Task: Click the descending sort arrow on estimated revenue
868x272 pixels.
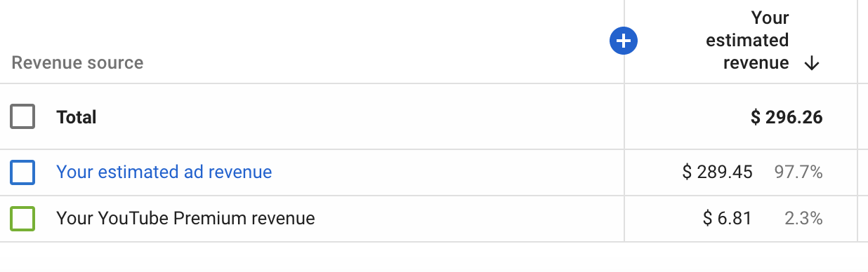Action: pyautogui.click(x=812, y=63)
